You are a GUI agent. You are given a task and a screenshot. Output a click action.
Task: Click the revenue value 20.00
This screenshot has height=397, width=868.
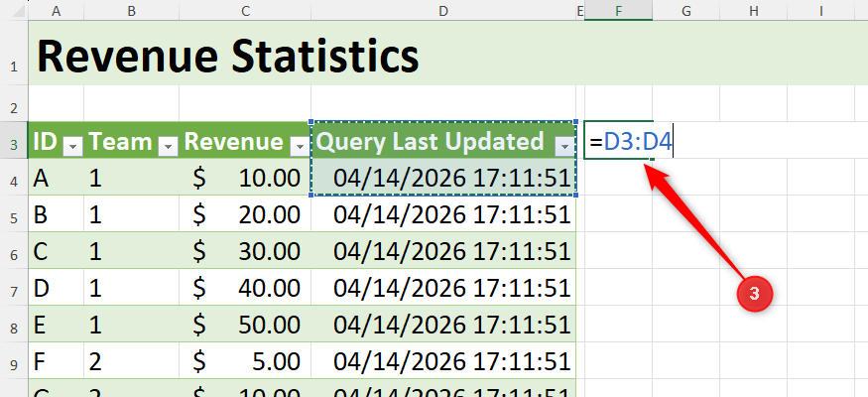tap(270, 214)
